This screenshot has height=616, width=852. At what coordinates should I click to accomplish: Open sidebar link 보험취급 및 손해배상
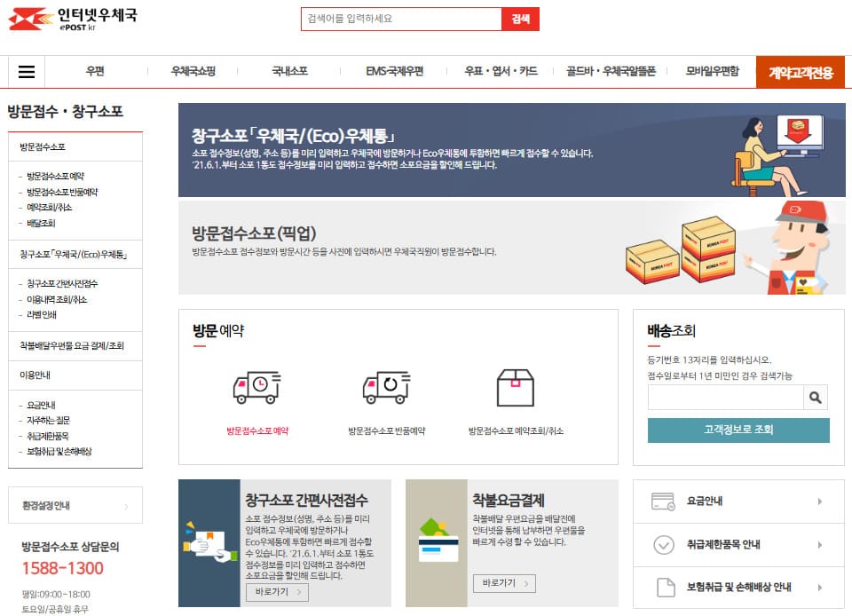pyautogui.click(x=59, y=452)
